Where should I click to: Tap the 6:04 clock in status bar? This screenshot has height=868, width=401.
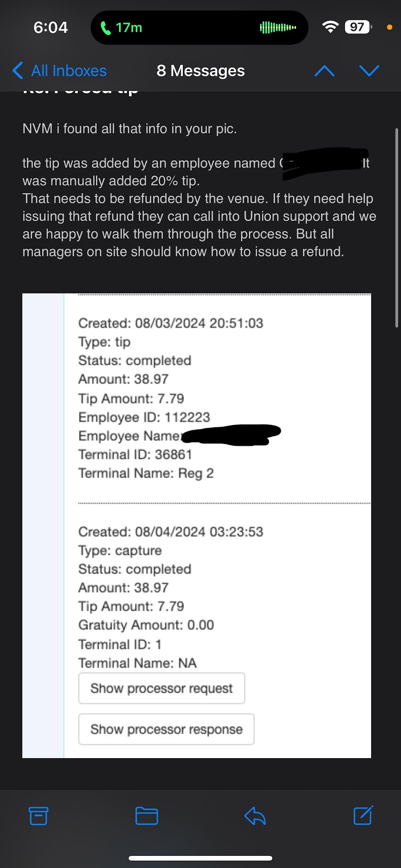[51, 28]
